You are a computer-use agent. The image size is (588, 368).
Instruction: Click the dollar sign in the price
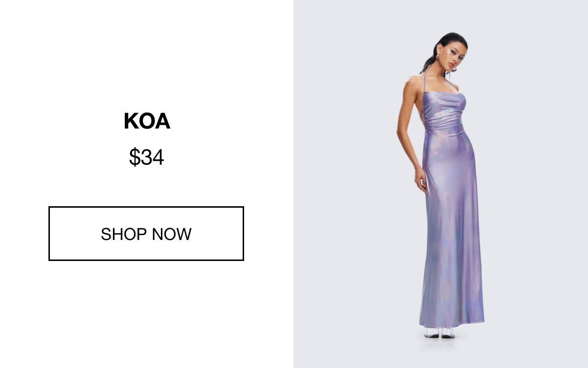tap(134, 157)
